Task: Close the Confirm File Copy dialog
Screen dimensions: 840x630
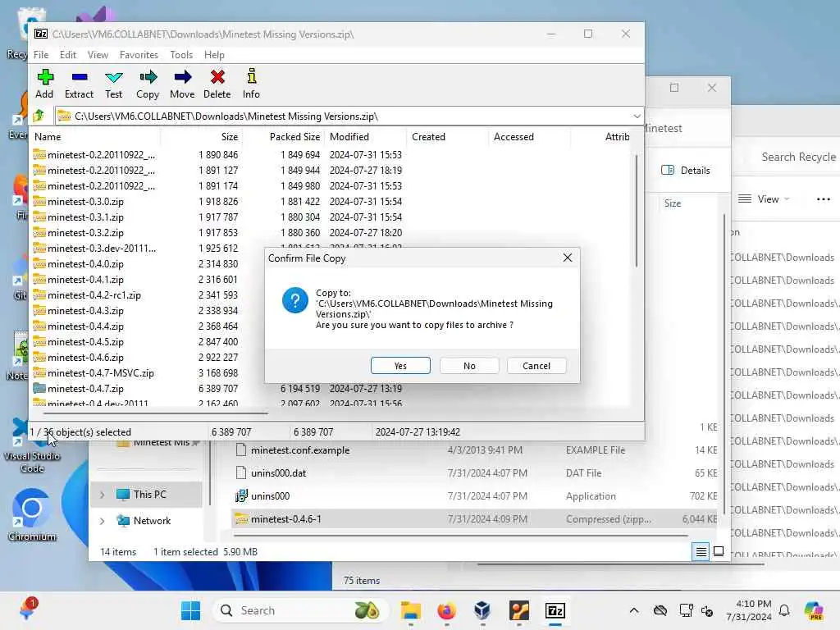Action: [568, 258]
